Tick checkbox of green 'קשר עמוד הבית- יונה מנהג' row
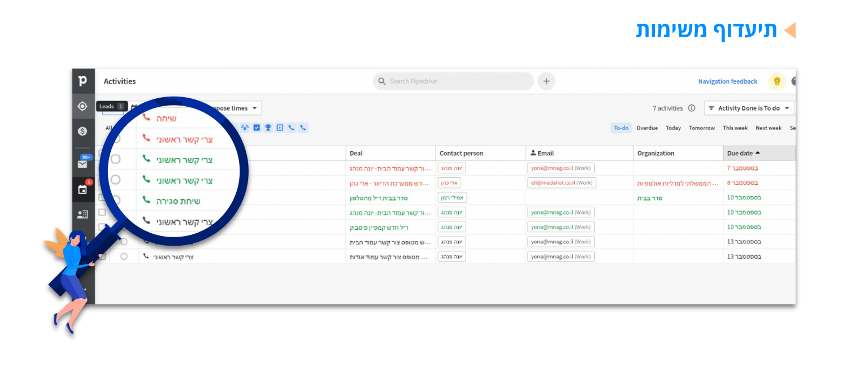 (102, 212)
